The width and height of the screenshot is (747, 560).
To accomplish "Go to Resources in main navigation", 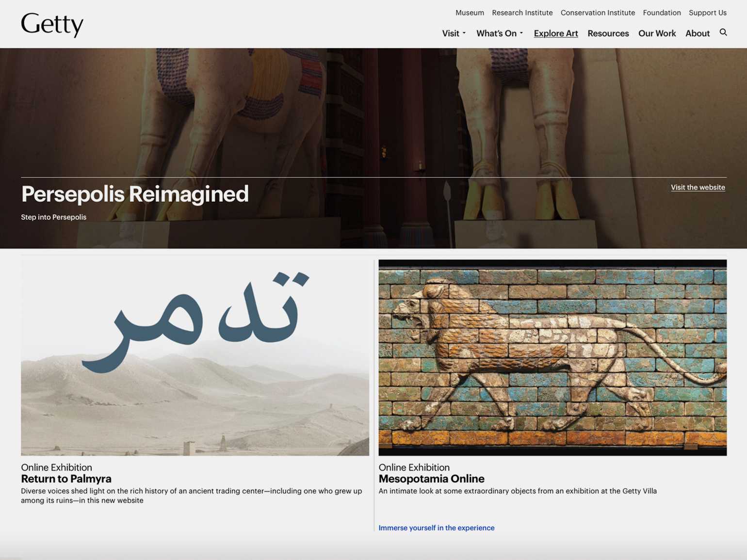I will (x=608, y=33).
